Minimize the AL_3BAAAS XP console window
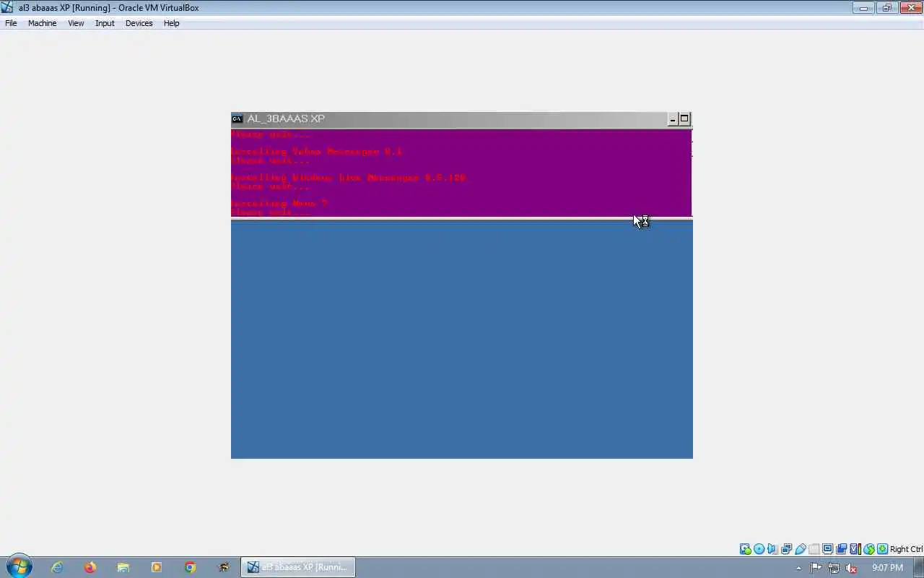The image size is (924, 578). coord(673,119)
